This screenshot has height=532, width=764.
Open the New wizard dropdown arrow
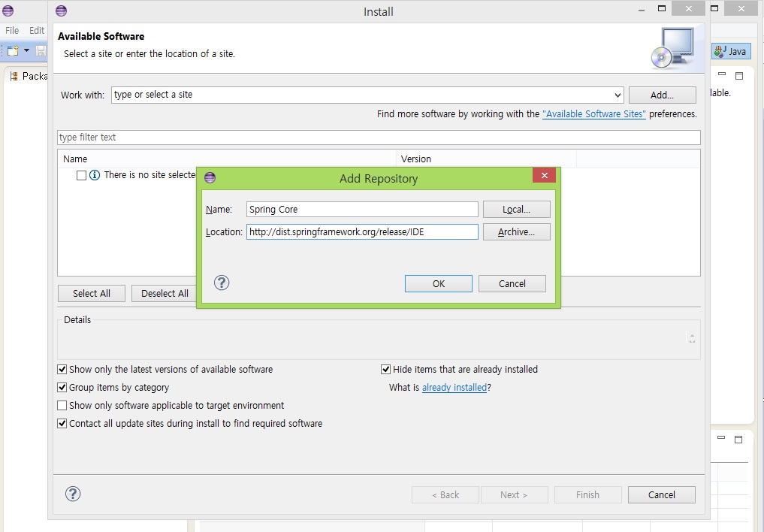(26, 50)
